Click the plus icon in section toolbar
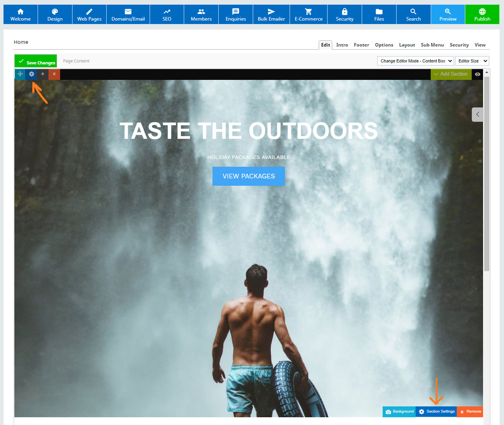Screen dimensions: 504x425 [43, 74]
